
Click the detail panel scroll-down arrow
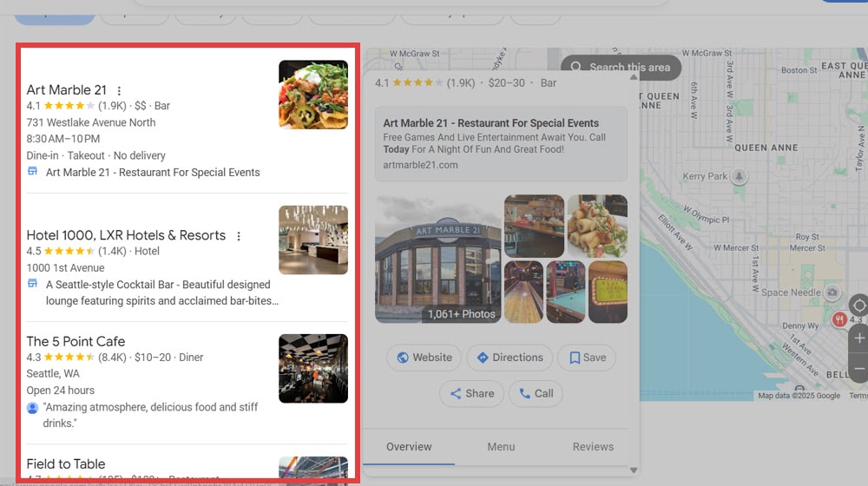coord(634,470)
